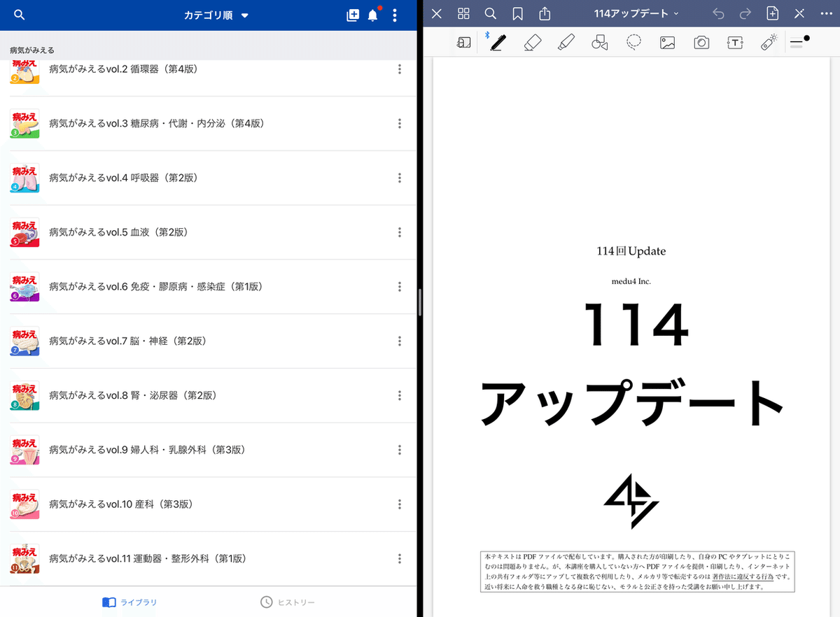The width and height of the screenshot is (840, 617).
Task: Open options for vol.2 循環器 row
Action: [400, 69]
